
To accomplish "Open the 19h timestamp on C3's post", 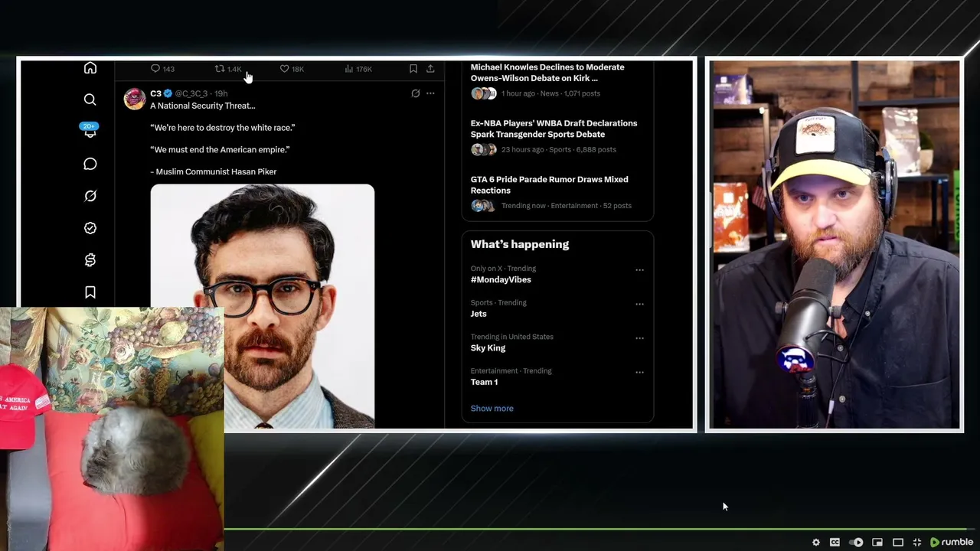I will (220, 93).
